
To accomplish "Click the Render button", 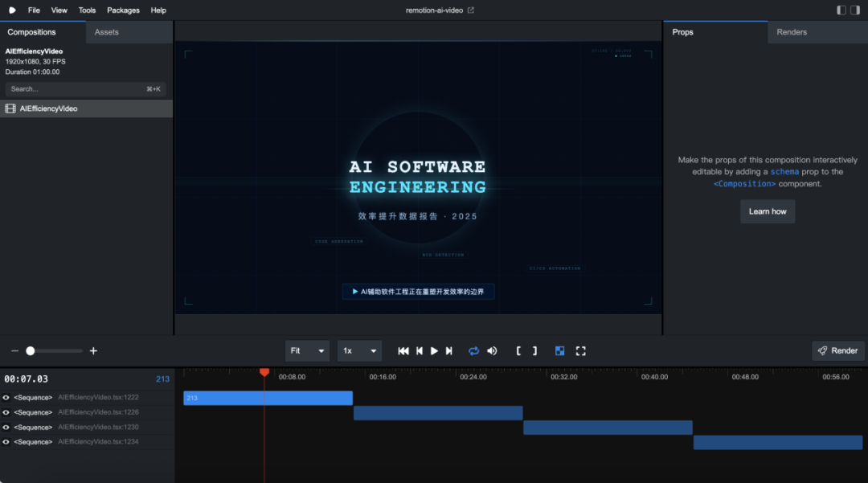I will [838, 350].
